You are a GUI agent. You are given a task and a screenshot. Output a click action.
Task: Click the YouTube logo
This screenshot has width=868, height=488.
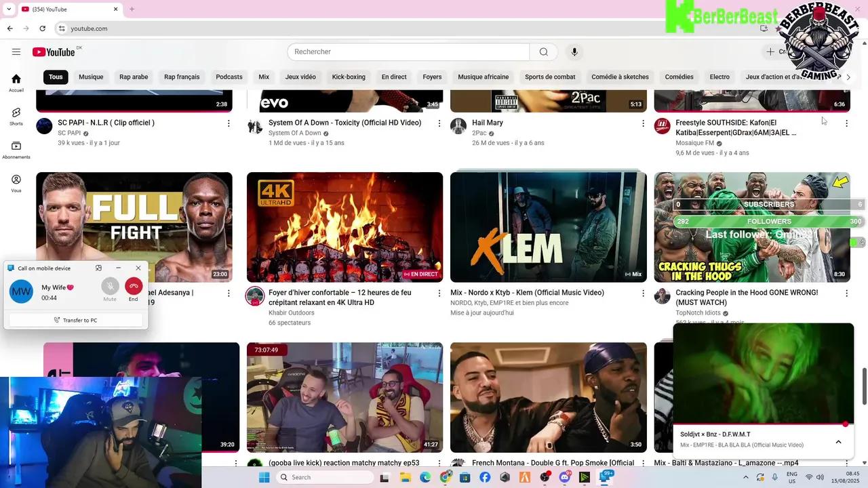coord(54,52)
